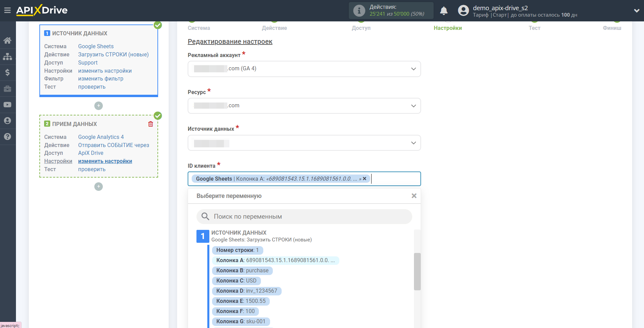Remove the Колонка A tag from ID клиента
Screen dimensions: 644x328
pyautogui.click(x=365, y=179)
